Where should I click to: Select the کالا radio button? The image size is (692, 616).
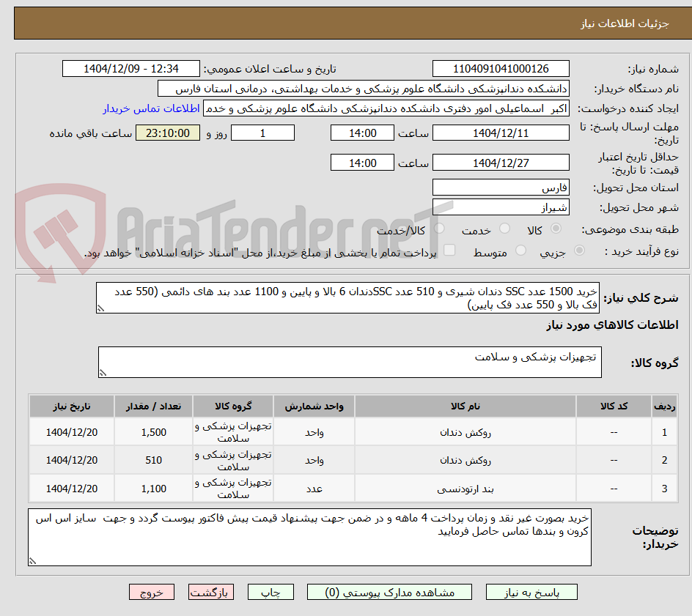click(556, 229)
